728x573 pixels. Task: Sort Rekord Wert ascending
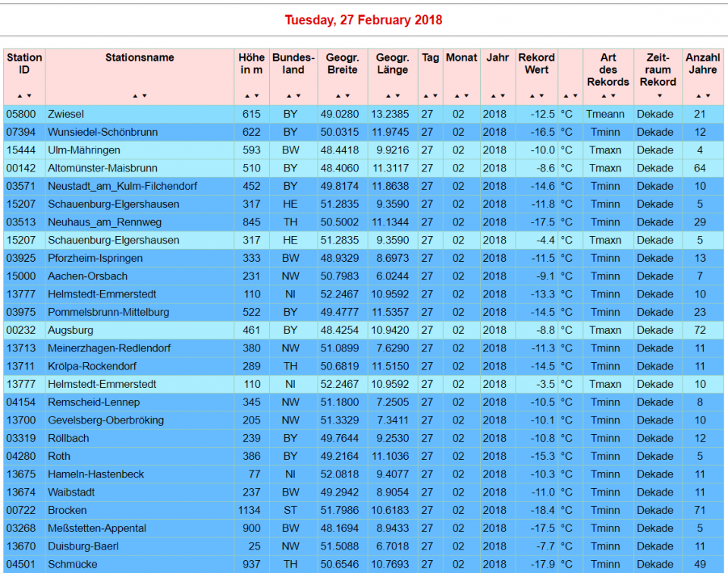[532, 96]
